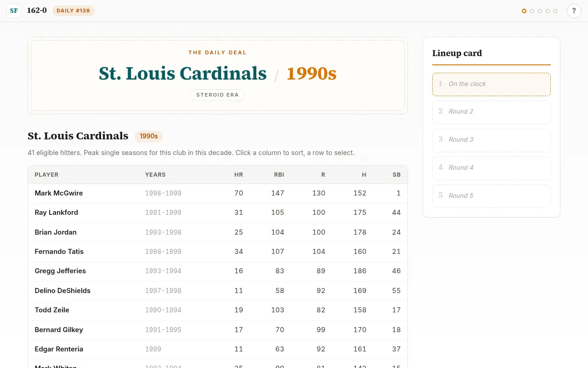Click the first round progress dot
The height and width of the screenshot is (368, 588).
coord(524,11)
